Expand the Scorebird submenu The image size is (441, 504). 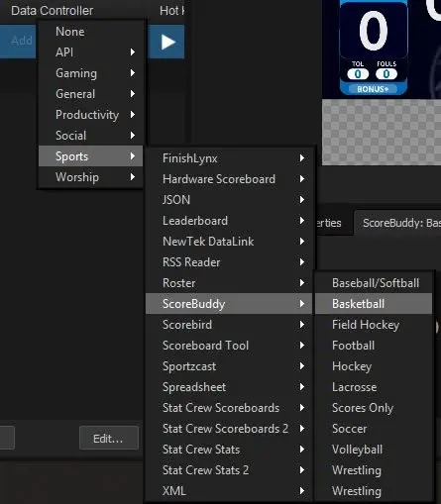(229, 325)
